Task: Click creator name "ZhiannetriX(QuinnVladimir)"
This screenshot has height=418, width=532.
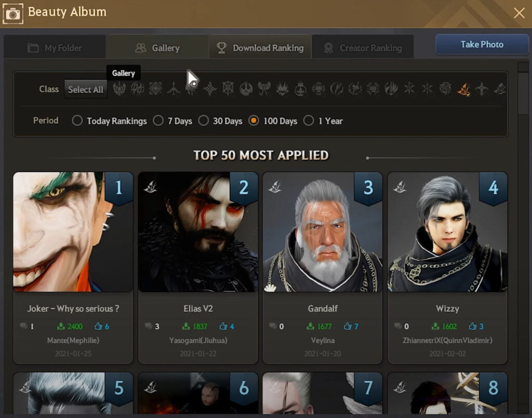Action: point(447,340)
